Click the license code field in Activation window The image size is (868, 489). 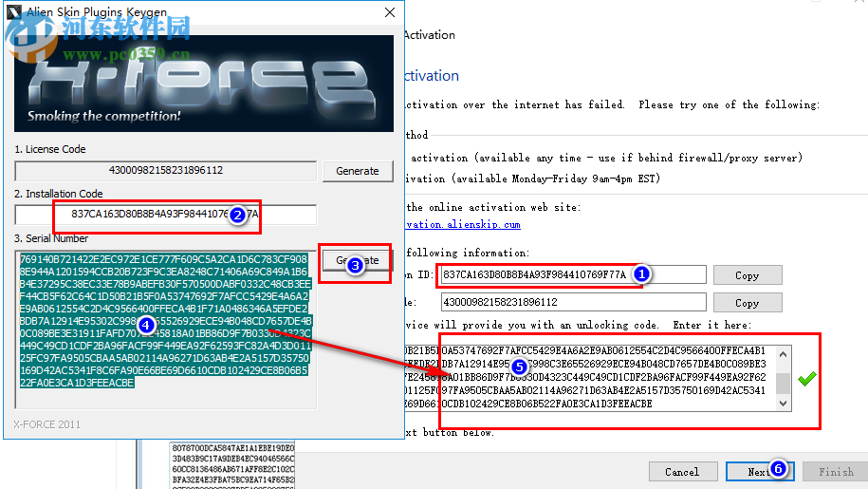click(x=573, y=302)
